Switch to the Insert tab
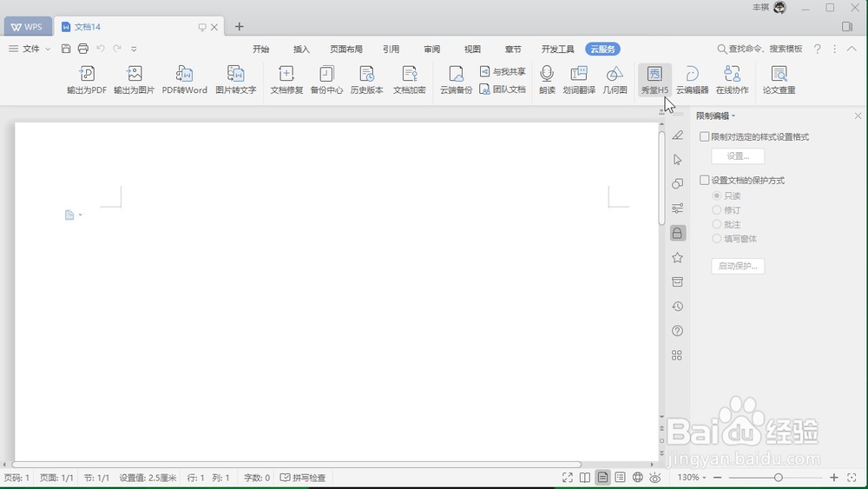Viewport: 868px width, 489px height. click(301, 49)
